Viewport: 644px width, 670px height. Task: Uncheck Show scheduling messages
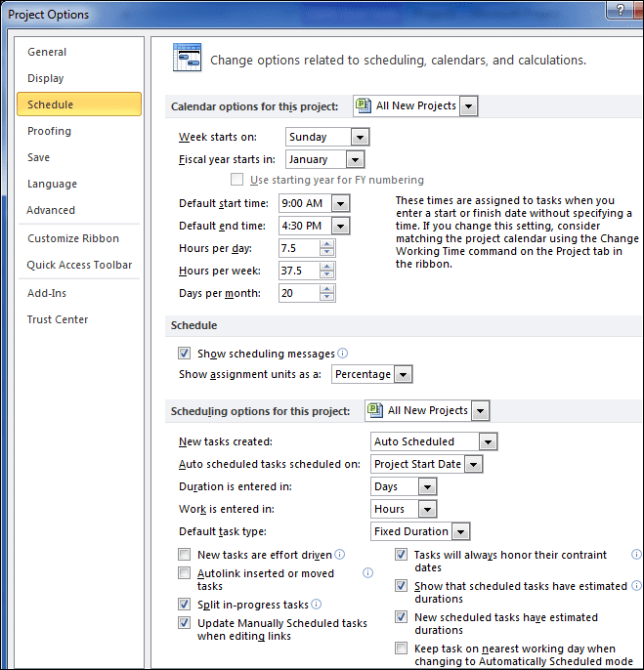tap(185, 354)
